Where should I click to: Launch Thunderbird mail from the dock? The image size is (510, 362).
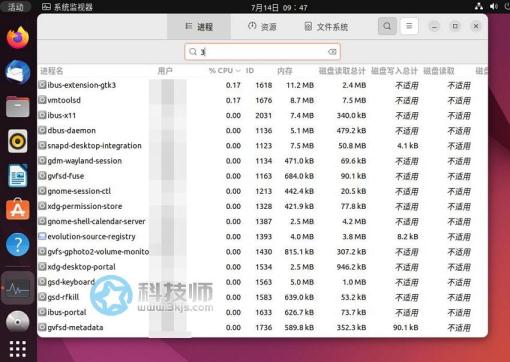point(18,71)
